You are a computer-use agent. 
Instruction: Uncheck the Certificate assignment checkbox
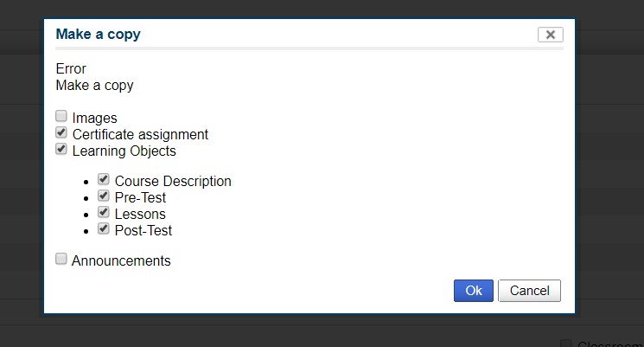tap(61, 133)
